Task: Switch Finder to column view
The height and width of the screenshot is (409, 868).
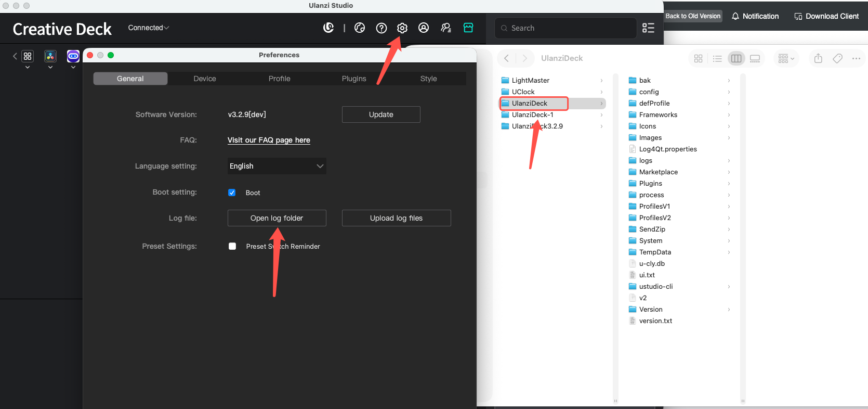Action: (736, 59)
